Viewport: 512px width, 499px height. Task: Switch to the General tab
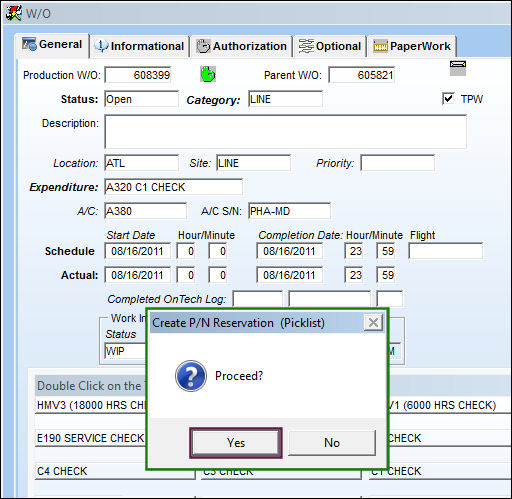pyautogui.click(x=52, y=45)
